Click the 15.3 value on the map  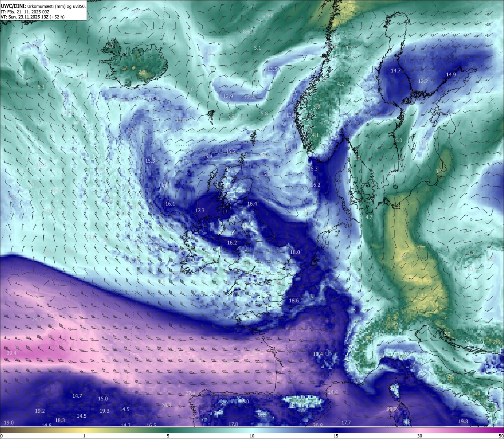(x=150, y=161)
